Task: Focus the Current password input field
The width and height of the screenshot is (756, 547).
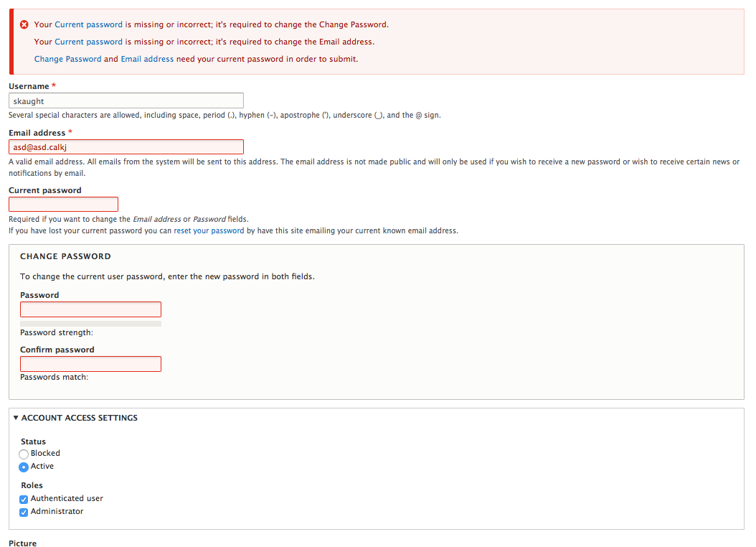Action: click(x=63, y=204)
